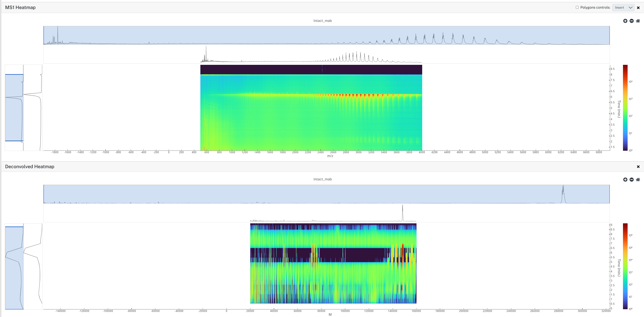Click the MS1 m/z overview range selector
Viewport: 644px width, 317px height.
click(x=327, y=35)
